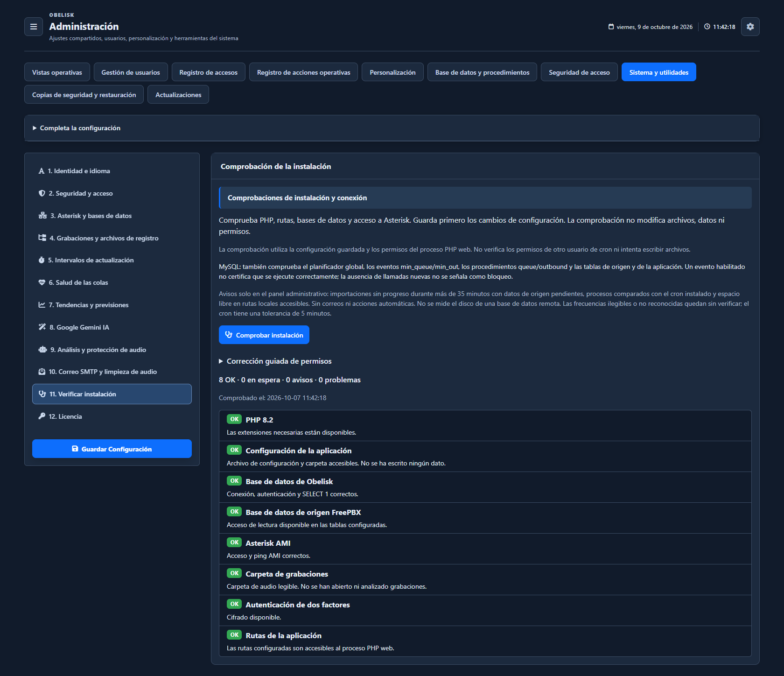The image size is (784, 676).
Task: Click the shield icon for Seguridad y acceso
Action: coord(42,193)
